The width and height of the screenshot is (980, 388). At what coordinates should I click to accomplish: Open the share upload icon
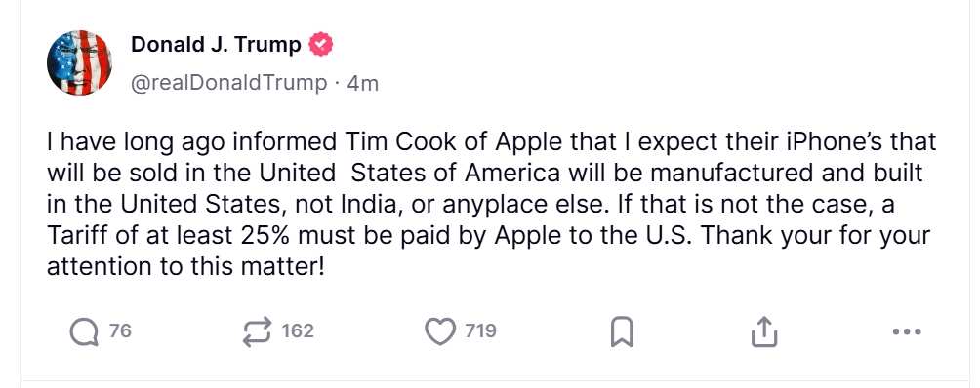[x=763, y=331]
